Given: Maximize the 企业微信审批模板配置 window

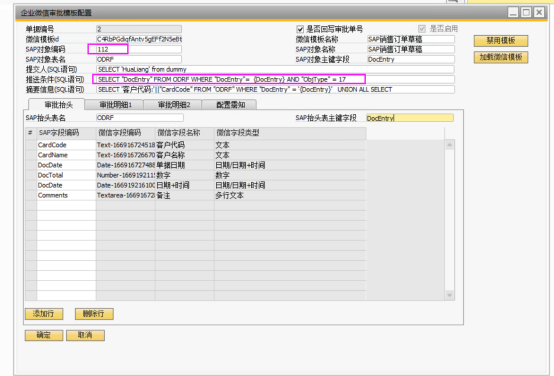Looking at the screenshot, I should 526,13.
